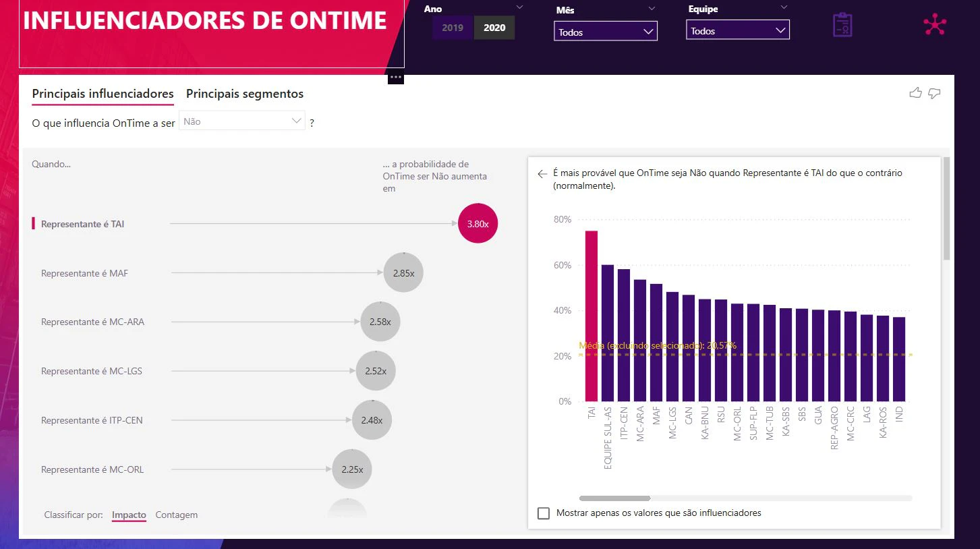Open the Equipe Todos dropdown

tap(738, 30)
